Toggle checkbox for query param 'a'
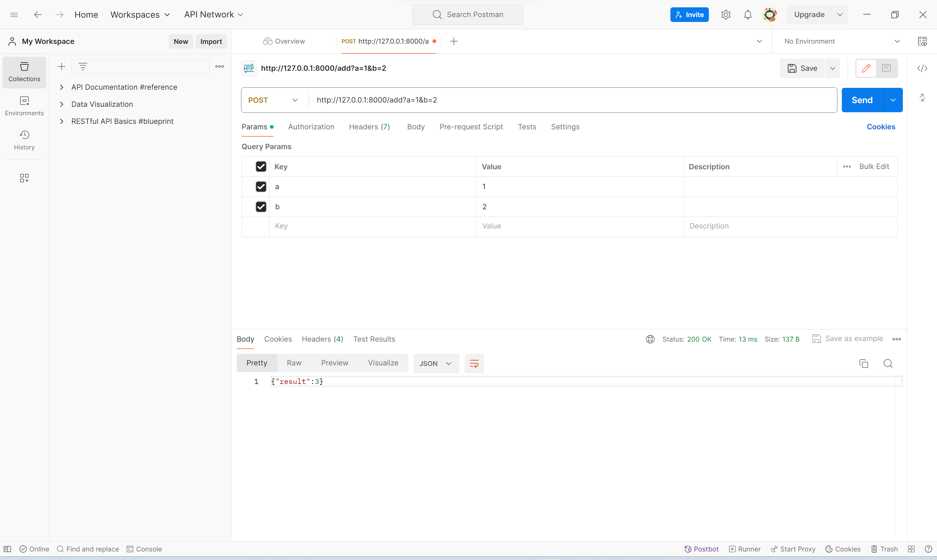Screen dimensions: 937x560 (x=260, y=187)
